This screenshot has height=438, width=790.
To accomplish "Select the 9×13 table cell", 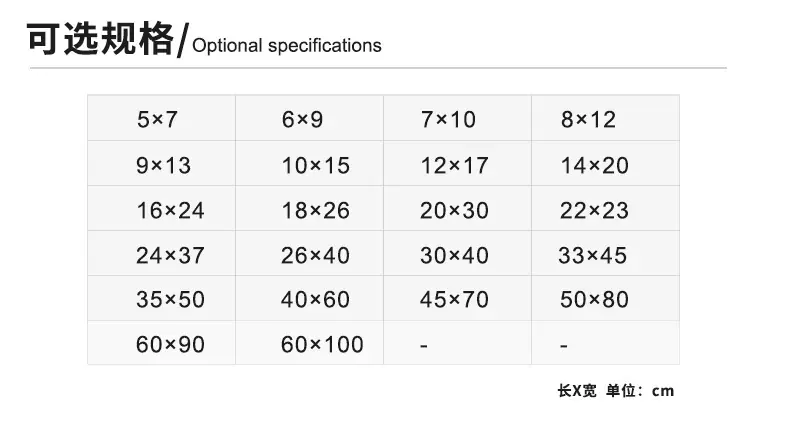I will 161,163.
